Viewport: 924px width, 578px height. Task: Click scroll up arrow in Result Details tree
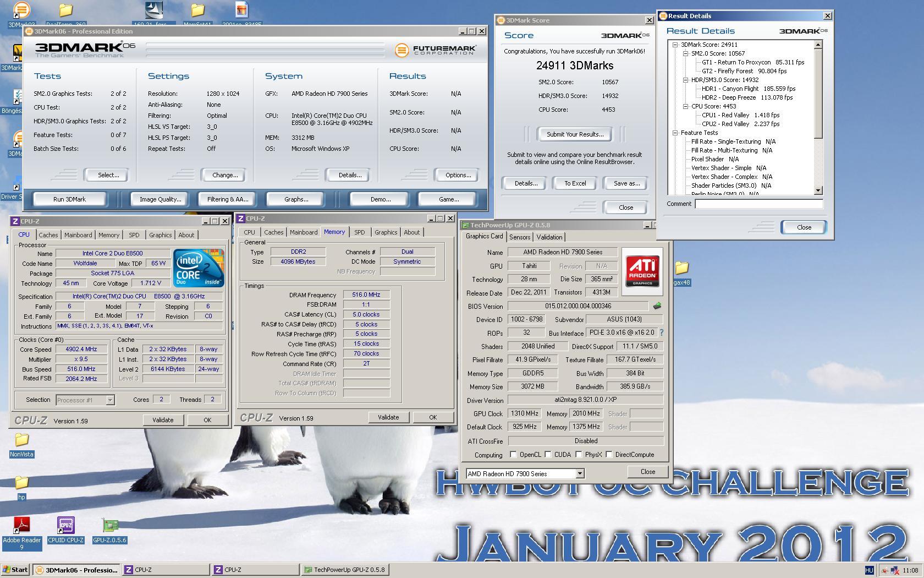[x=818, y=45]
